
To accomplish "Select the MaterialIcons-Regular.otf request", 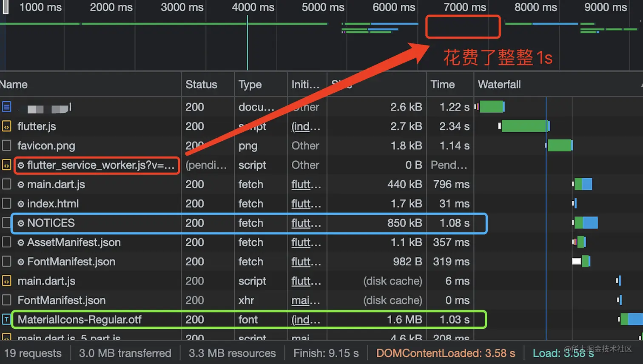I will tap(79, 319).
